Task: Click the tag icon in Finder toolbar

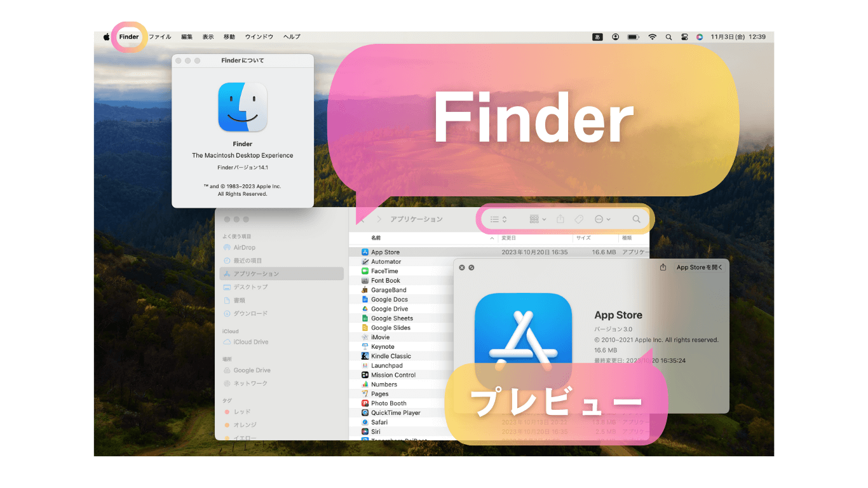Action: (579, 219)
